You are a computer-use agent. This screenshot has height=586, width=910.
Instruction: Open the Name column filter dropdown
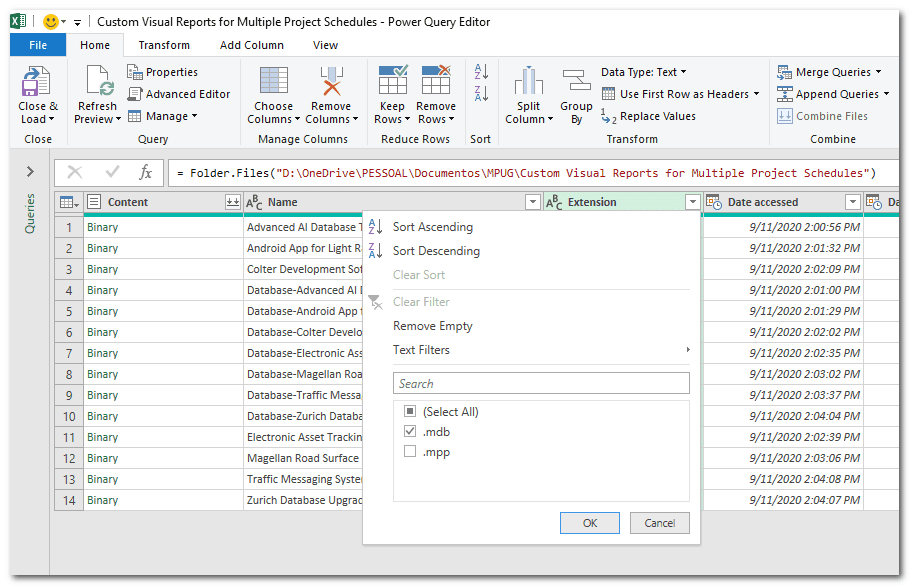coord(533,202)
